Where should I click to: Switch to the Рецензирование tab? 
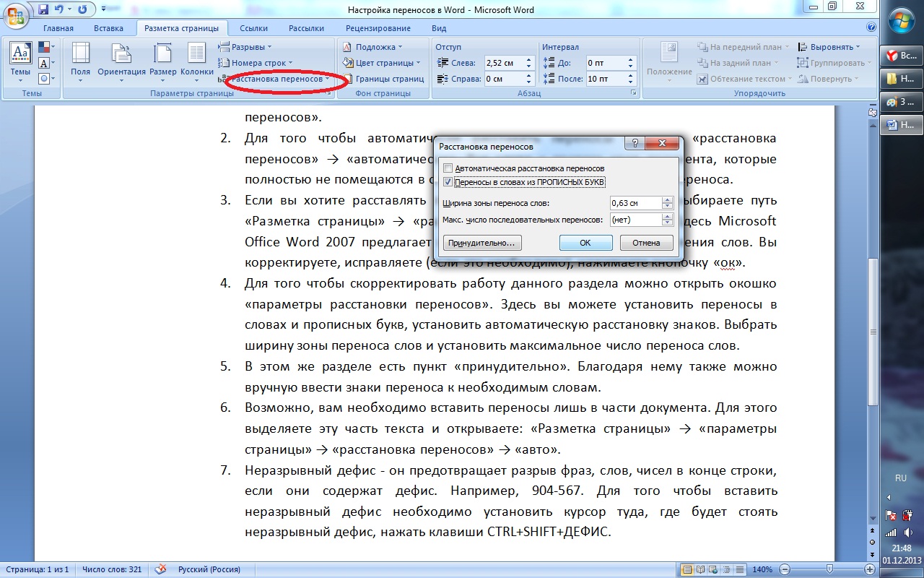click(378, 28)
